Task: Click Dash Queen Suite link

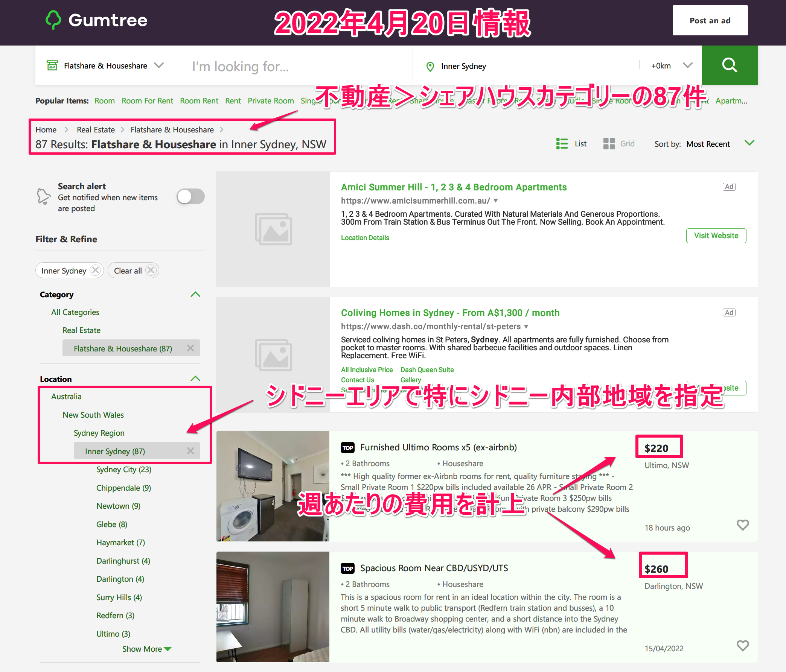Action: (427, 370)
